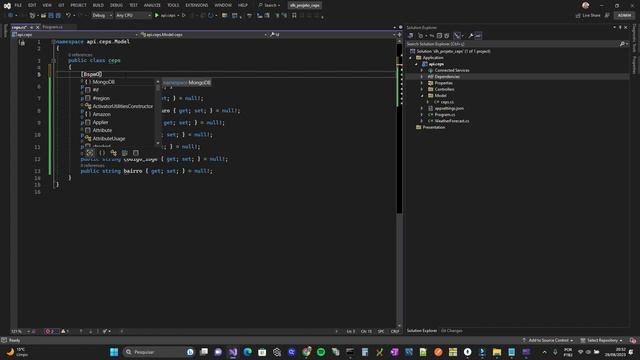Switch to the Program.cs editor tab
Screen dimensions: 640x360
point(53,27)
